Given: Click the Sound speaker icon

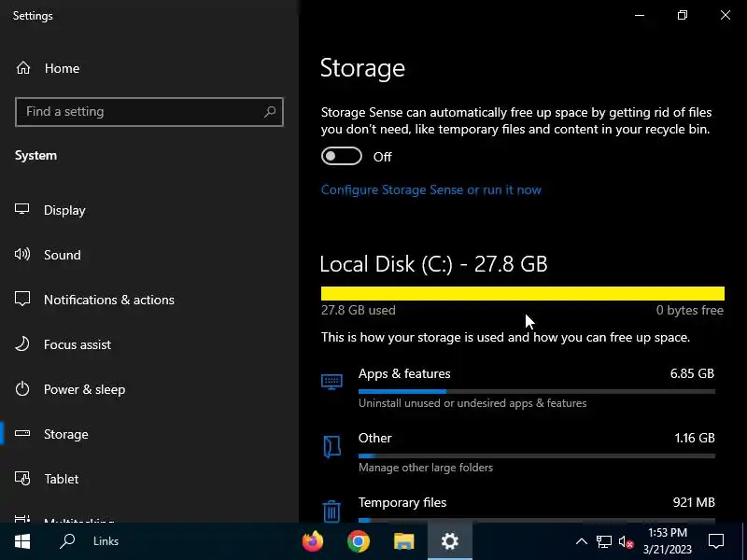Looking at the screenshot, I should click(x=21, y=254).
